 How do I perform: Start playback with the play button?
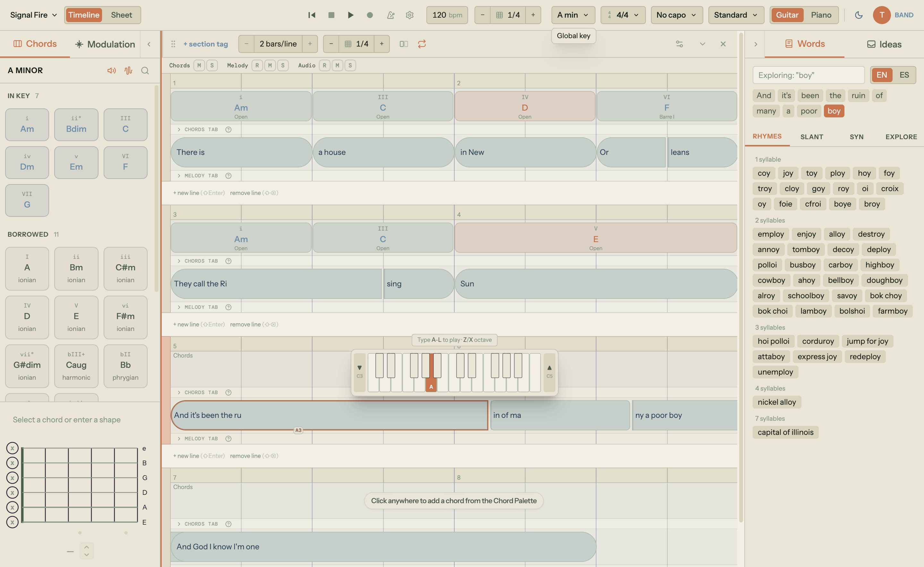tap(350, 15)
